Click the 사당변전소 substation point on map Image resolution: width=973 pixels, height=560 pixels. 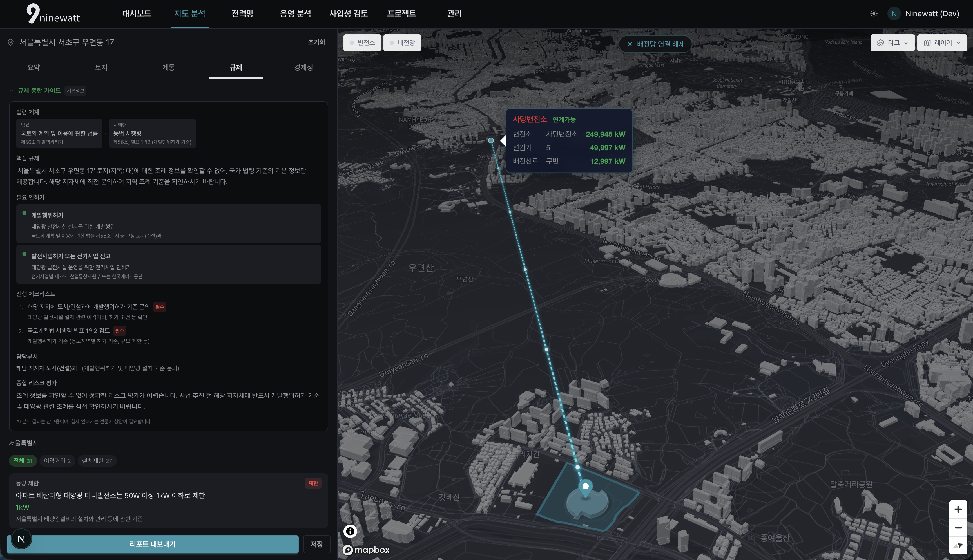click(491, 141)
